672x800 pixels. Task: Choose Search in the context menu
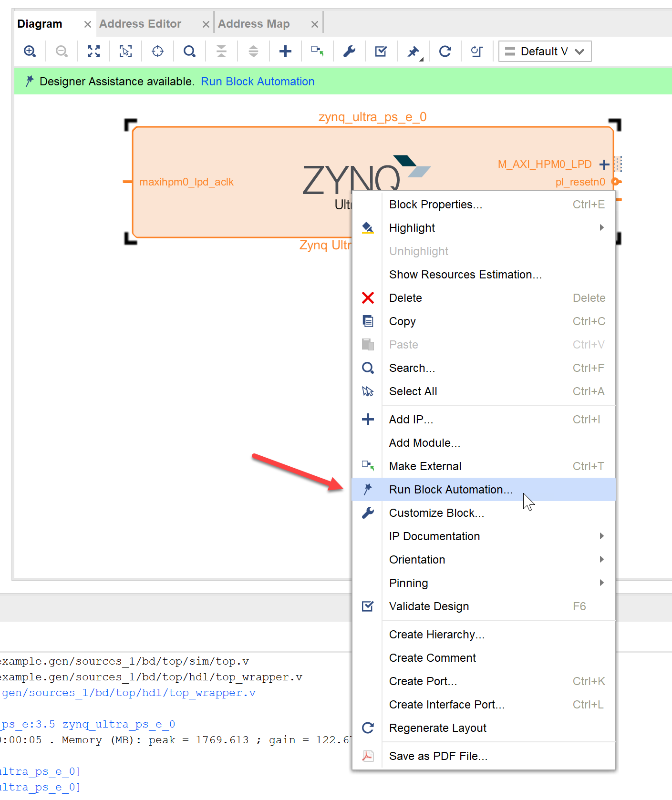click(484, 368)
